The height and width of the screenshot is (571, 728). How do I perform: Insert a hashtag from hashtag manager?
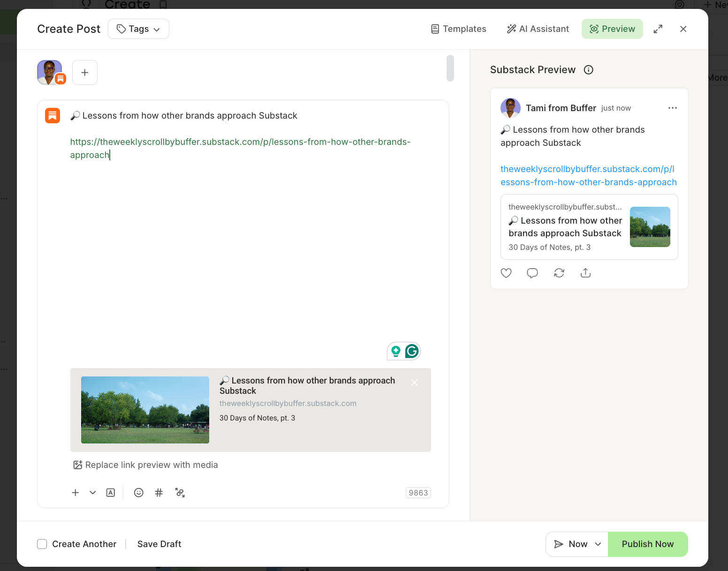coord(159,493)
